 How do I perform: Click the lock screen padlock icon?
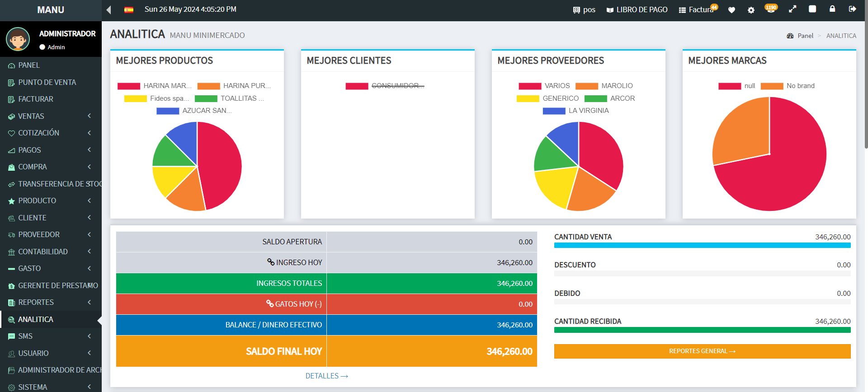pos(832,9)
